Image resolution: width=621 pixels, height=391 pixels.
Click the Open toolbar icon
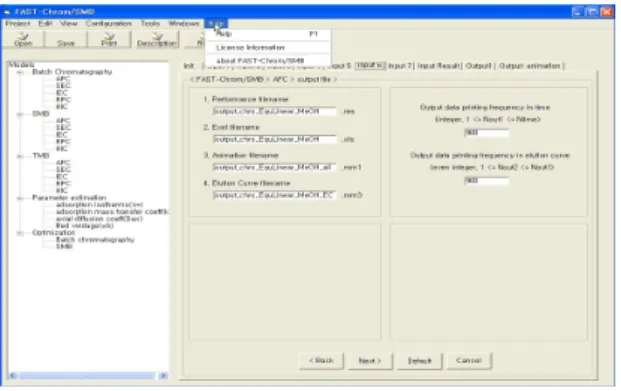23,40
